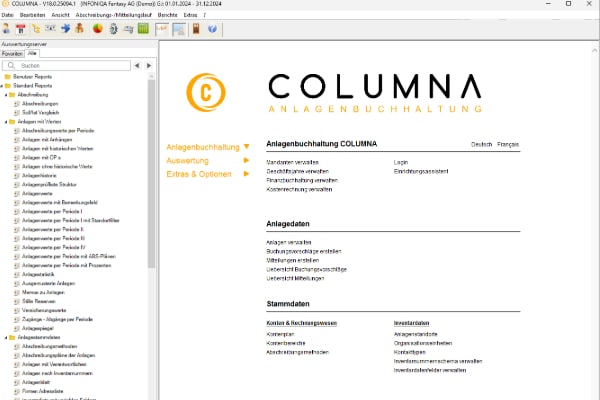Click the blue arrow toolbar icon
The height and width of the screenshot is (400, 600).
click(x=65, y=29)
